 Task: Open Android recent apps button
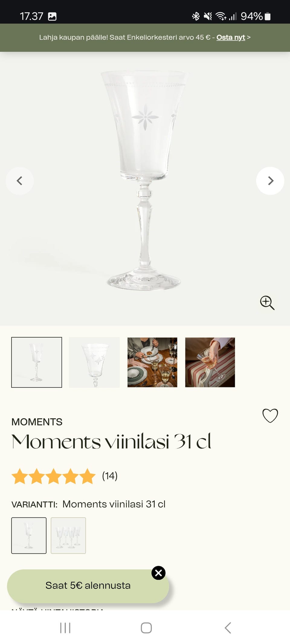click(x=65, y=628)
